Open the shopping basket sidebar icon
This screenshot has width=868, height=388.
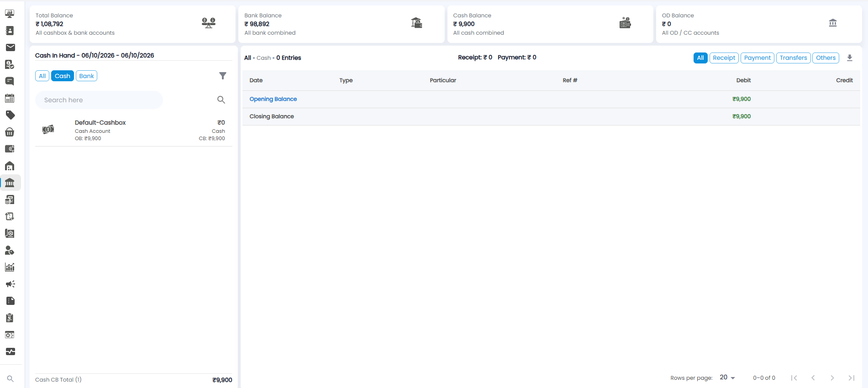coord(10,132)
